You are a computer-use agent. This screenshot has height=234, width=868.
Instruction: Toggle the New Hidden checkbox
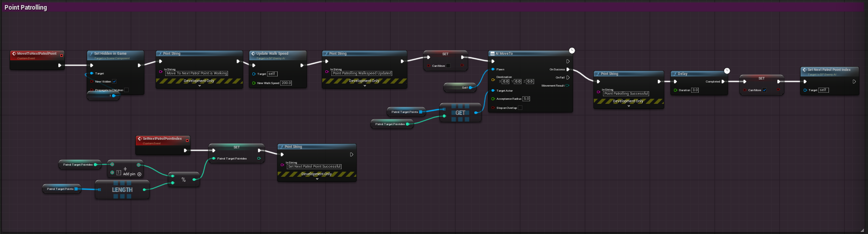tap(114, 81)
